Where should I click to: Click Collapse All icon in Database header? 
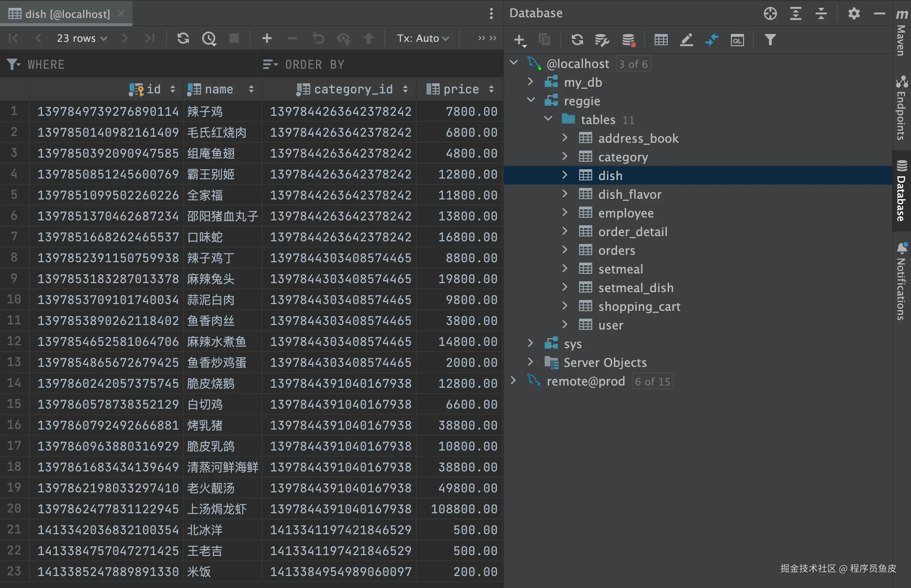(x=821, y=14)
